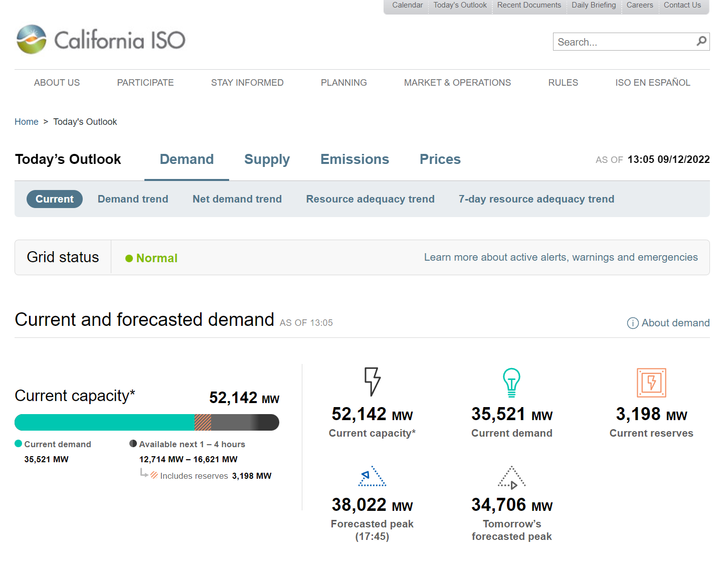This screenshot has height=566, width=728.
Task: Click the 13:05 09/12/2022 timestamp
Action: coord(668,159)
